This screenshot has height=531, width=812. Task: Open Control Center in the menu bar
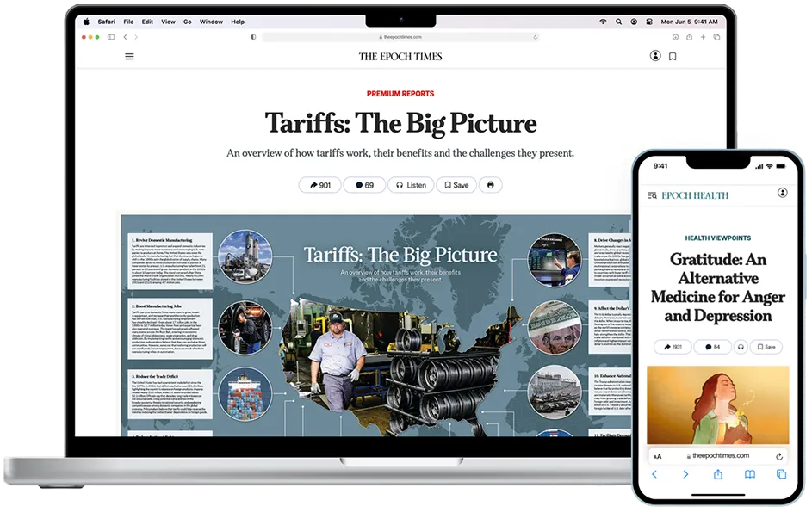point(649,22)
